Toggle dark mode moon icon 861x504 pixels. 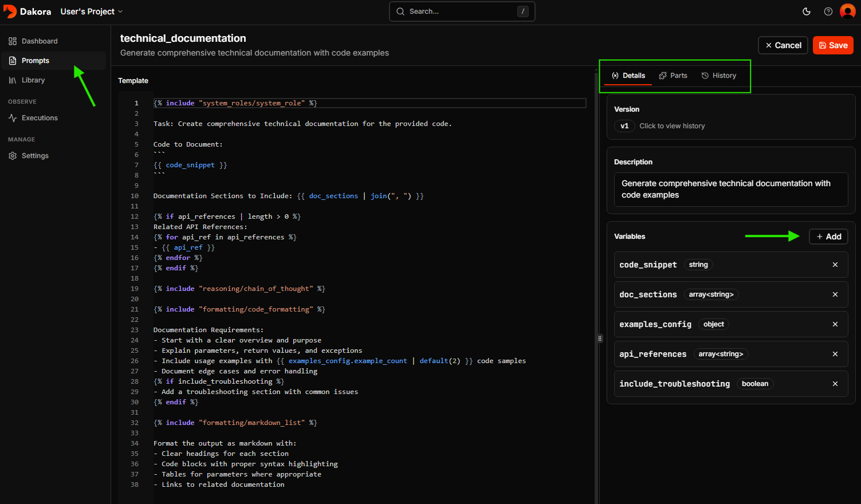click(807, 11)
